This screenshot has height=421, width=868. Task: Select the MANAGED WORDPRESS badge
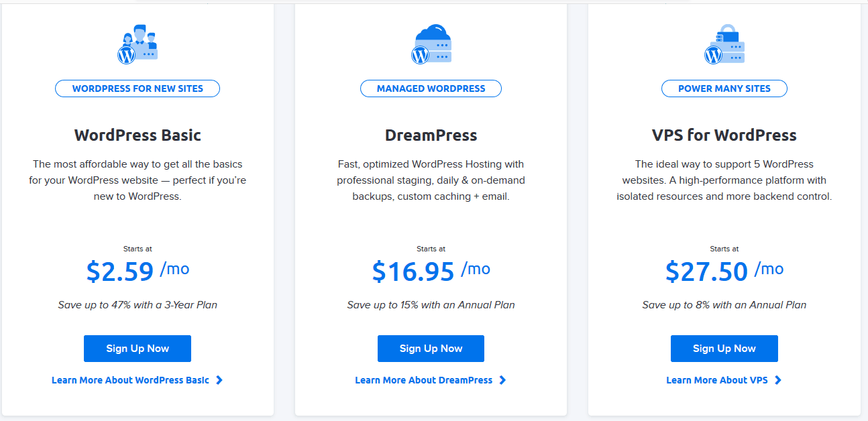pyautogui.click(x=431, y=88)
